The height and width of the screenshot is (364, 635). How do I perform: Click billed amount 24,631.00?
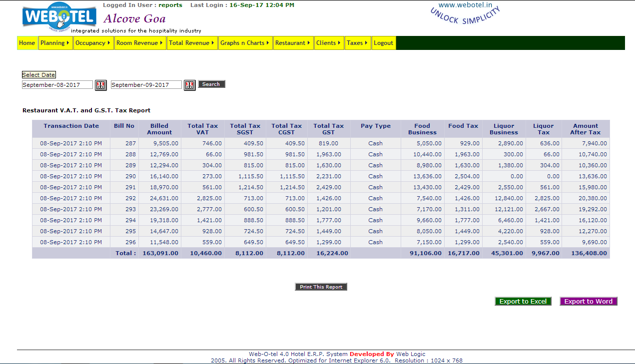[165, 198]
